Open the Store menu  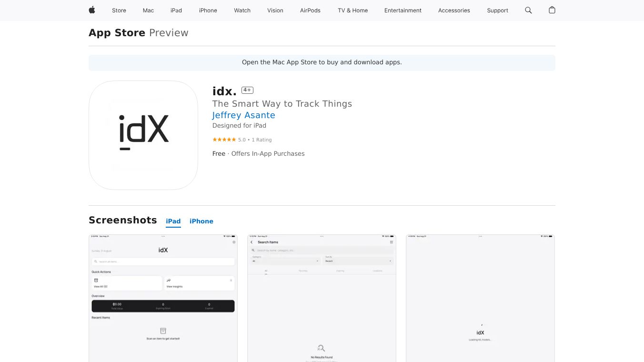coord(119,10)
